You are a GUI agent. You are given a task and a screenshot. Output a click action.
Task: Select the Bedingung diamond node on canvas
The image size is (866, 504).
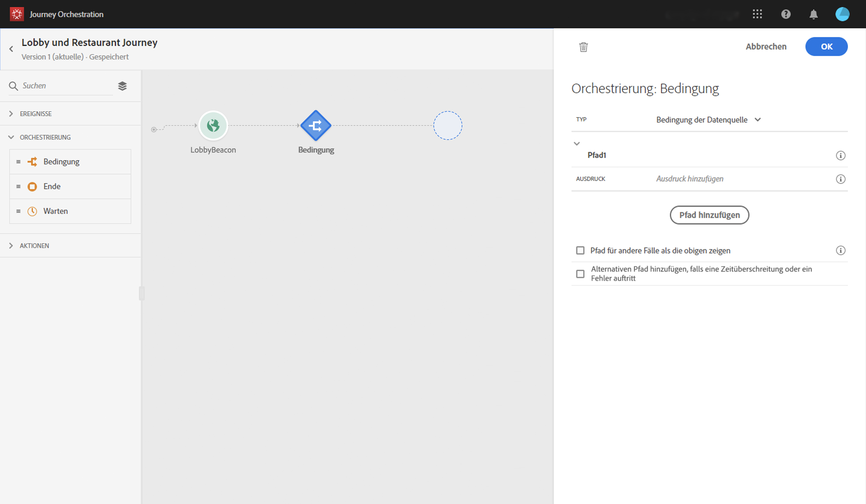(x=316, y=125)
